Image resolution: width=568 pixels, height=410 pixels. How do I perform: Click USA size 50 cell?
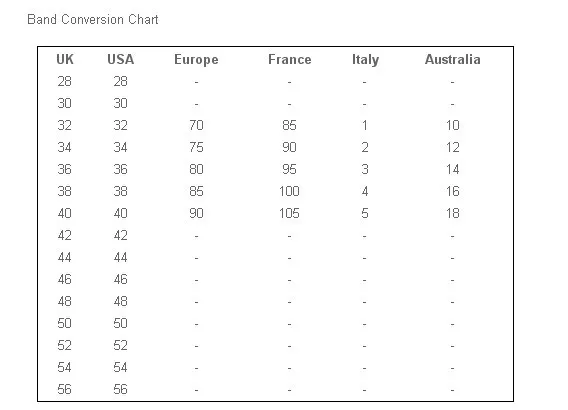point(121,323)
